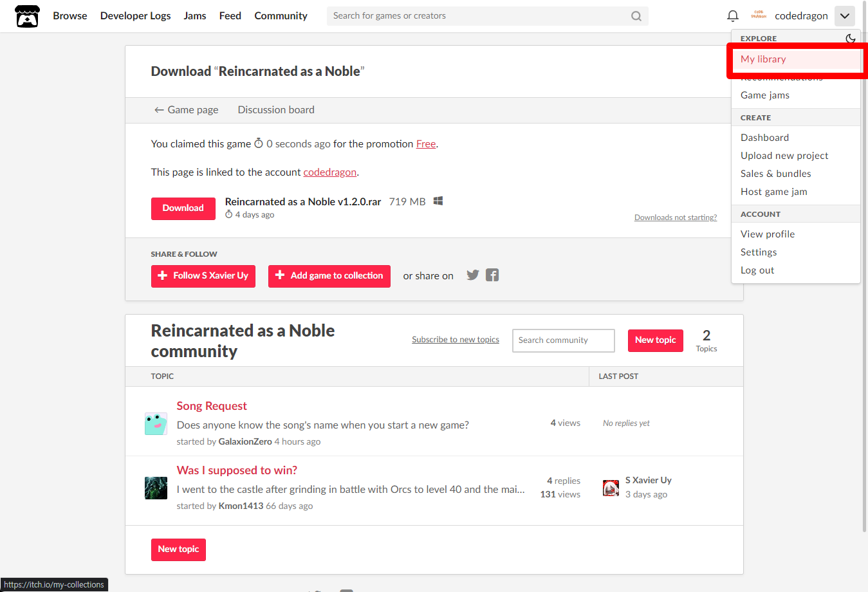Open GalaxionZero profile link
The height and width of the screenshot is (592, 868).
(x=245, y=442)
